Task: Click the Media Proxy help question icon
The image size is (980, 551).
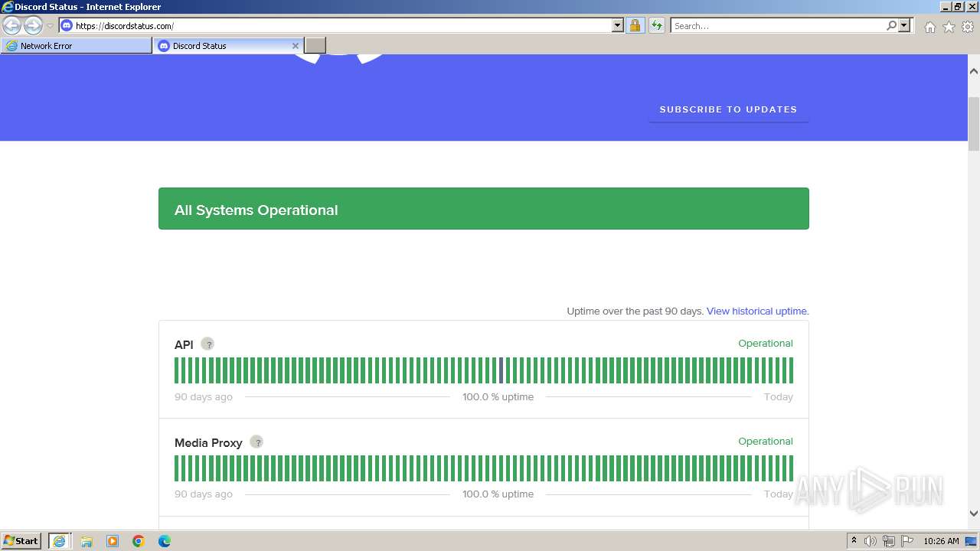Action: [x=256, y=442]
